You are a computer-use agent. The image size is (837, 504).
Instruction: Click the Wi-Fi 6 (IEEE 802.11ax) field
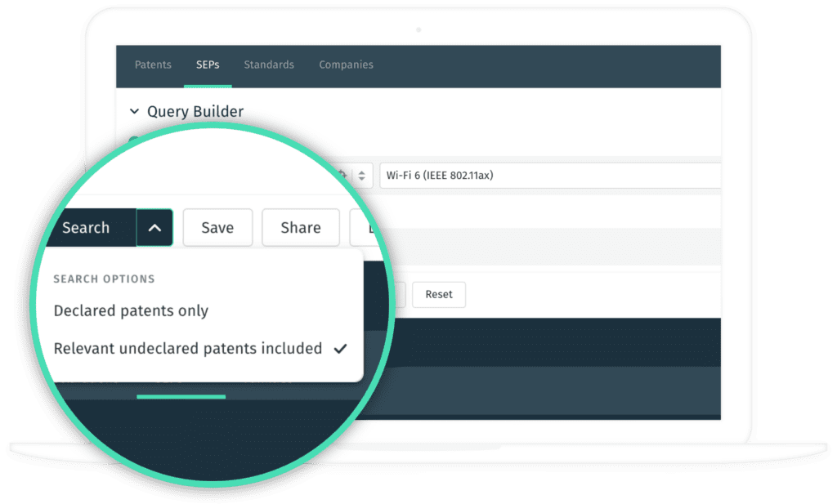548,176
